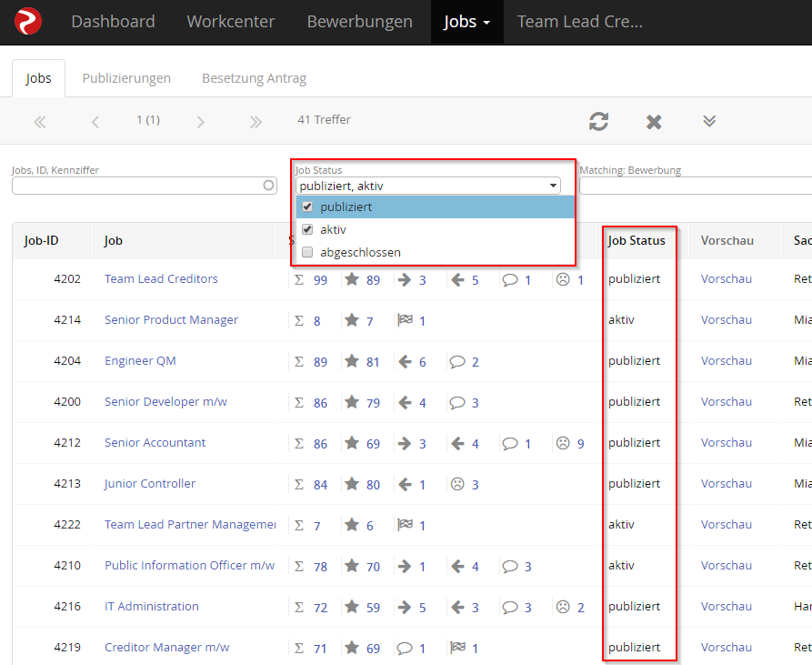Click star count 70 for Public Information Officer
Screen dimensions: 812x665
pos(374,567)
